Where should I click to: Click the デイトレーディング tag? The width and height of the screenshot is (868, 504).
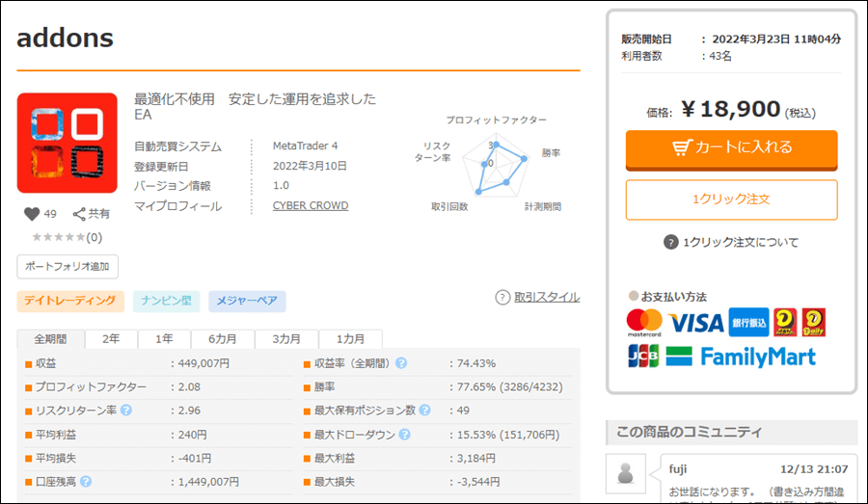tap(70, 302)
